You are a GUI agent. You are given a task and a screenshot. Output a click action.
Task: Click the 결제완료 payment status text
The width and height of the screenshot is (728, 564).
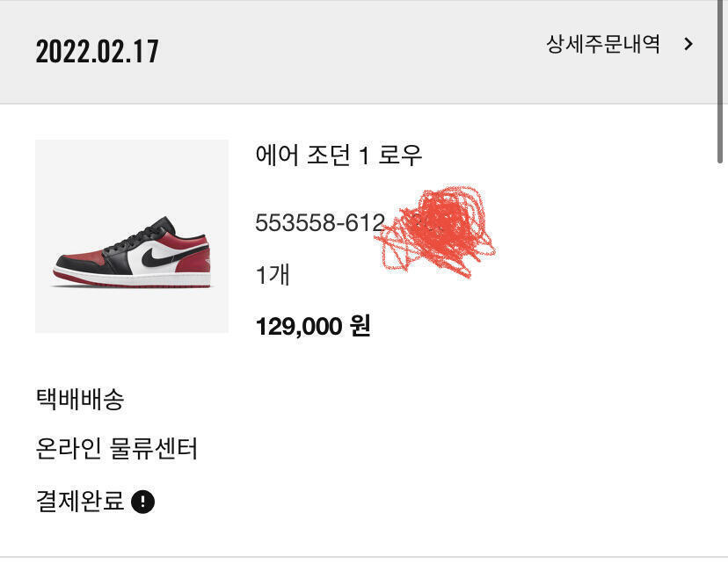(80, 502)
